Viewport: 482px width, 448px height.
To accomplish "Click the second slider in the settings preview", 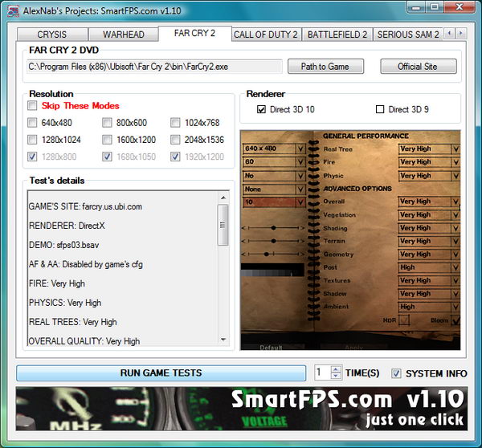I will (273, 241).
